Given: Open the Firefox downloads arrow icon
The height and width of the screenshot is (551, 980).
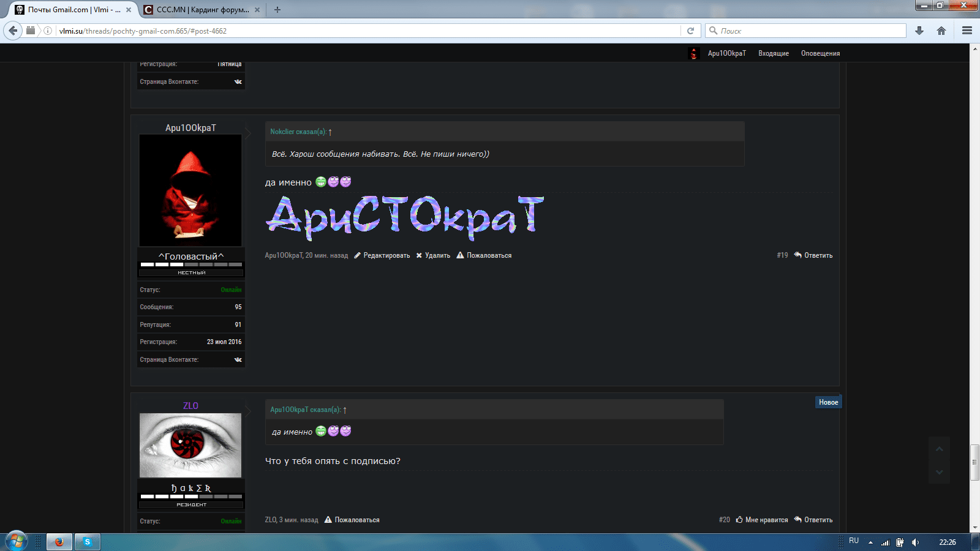Looking at the screenshot, I should (x=919, y=31).
